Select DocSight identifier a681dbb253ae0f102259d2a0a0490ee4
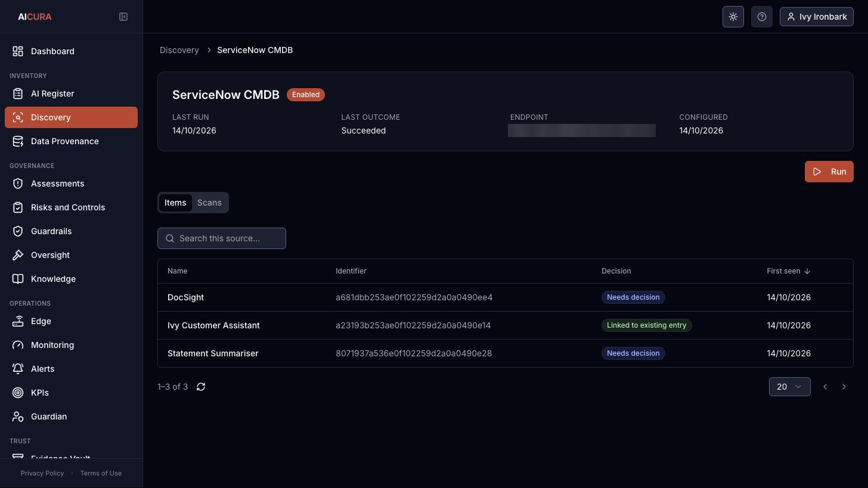 pos(414,297)
